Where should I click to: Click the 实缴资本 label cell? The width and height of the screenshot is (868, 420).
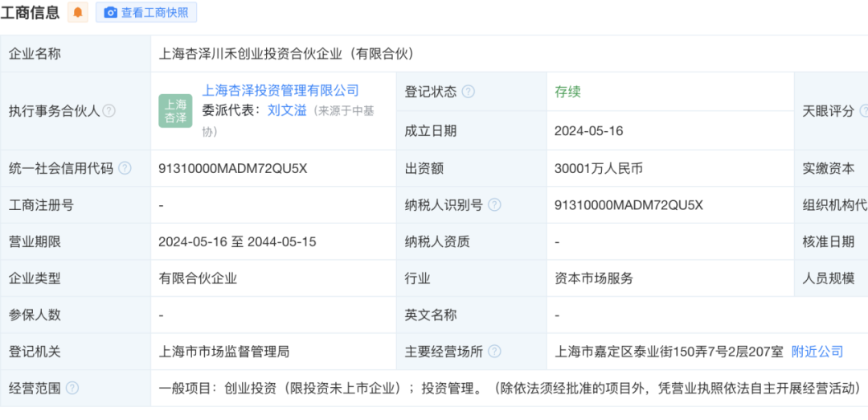click(x=831, y=168)
